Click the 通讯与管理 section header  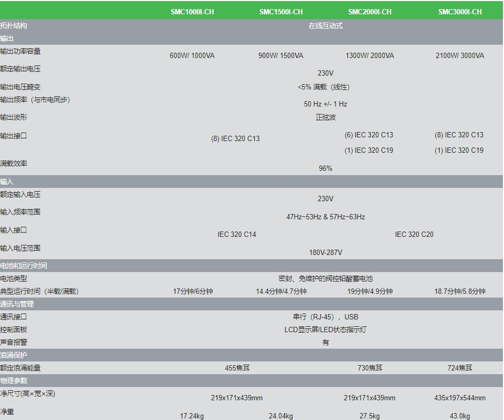point(17,304)
